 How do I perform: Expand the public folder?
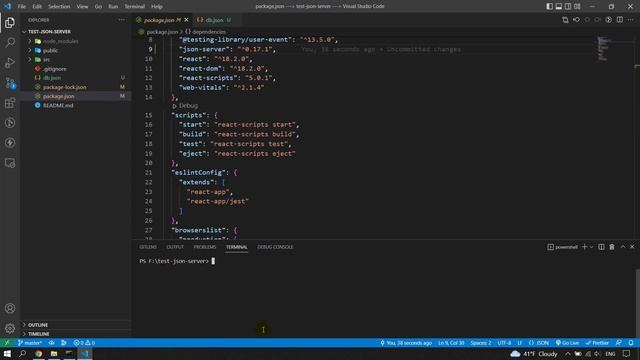coord(76,51)
